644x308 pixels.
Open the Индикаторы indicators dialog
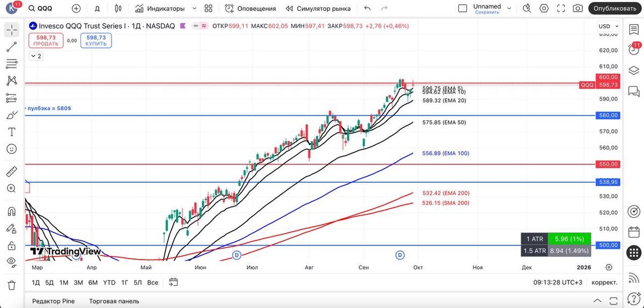160,9
